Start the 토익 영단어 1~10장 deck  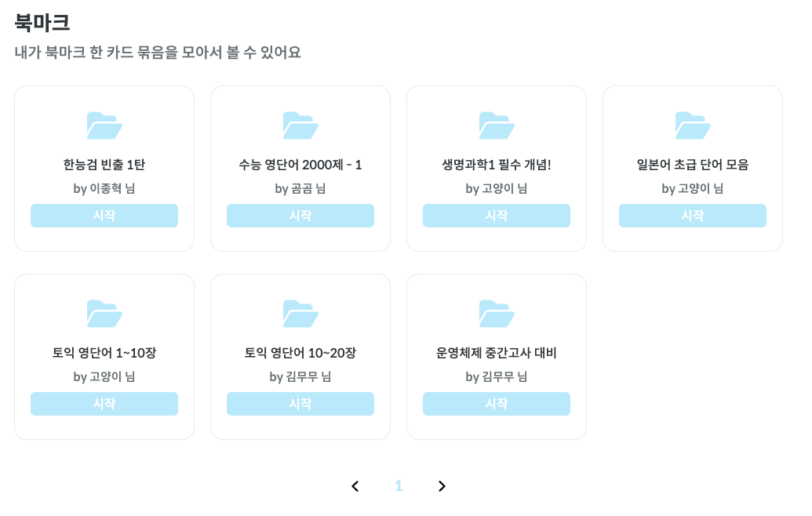(104, 404)
